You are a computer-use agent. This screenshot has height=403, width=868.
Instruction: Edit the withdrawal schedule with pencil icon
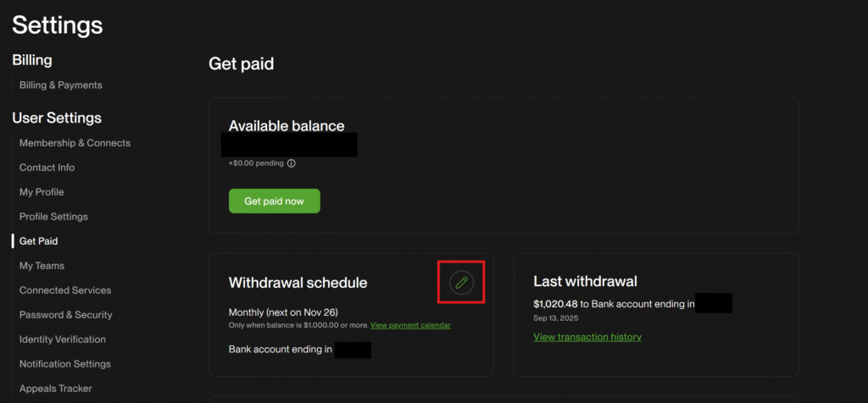(x=461, y=282)
